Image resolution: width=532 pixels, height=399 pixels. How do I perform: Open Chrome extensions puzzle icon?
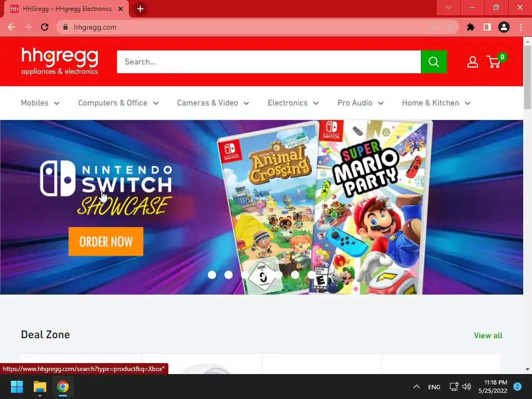click(x=470, y=27)
